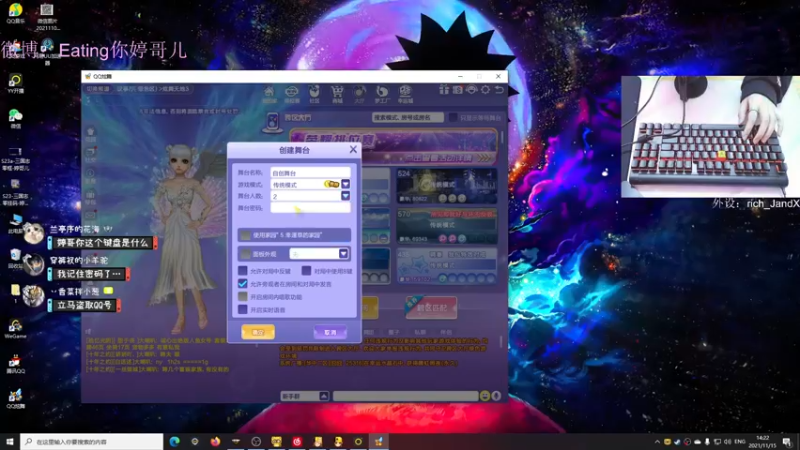Click the phone device icon beside 跨区大厅
800x450 pixels.
point(272,122)
